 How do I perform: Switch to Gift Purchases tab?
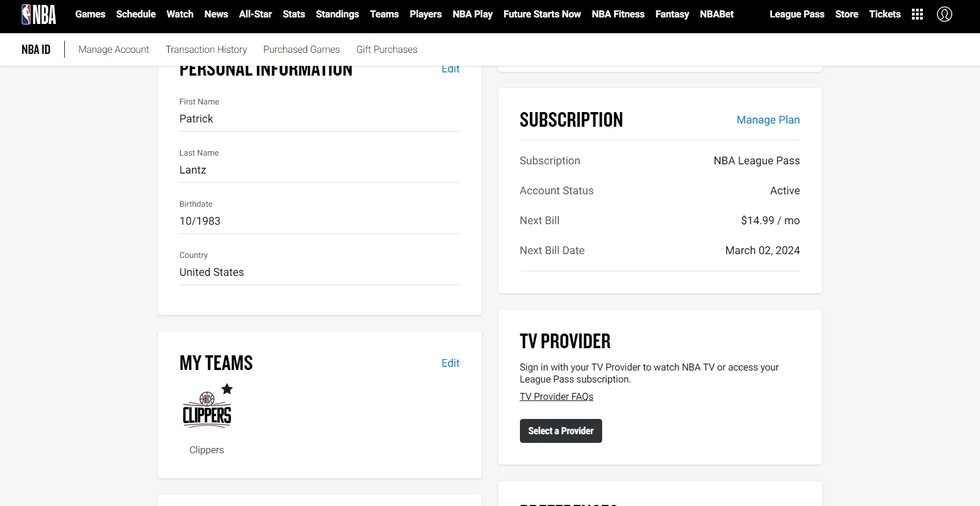(387, 50)
